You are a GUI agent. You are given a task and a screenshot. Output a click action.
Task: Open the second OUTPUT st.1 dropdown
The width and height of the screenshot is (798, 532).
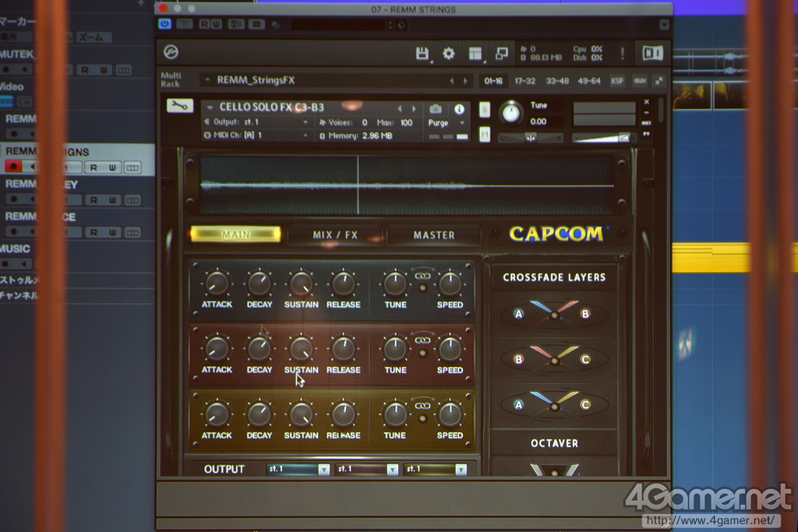point(368,469)
